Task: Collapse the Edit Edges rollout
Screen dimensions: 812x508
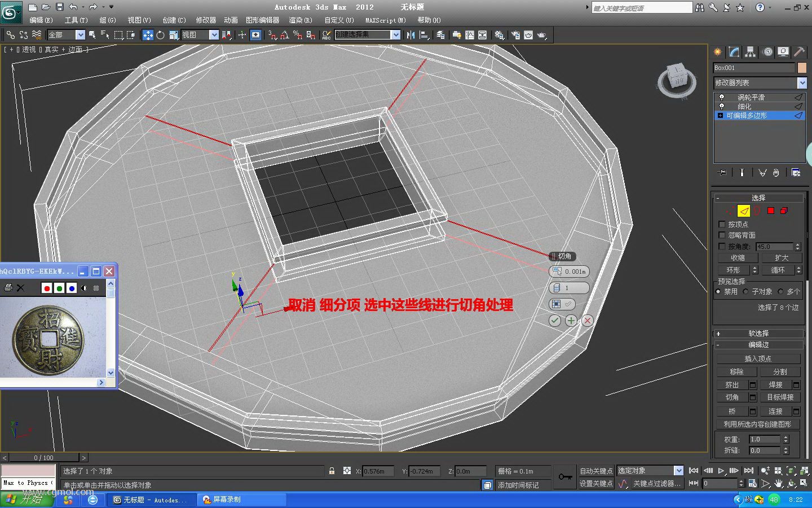Action: pyautogui.click(x=758, y=345)
